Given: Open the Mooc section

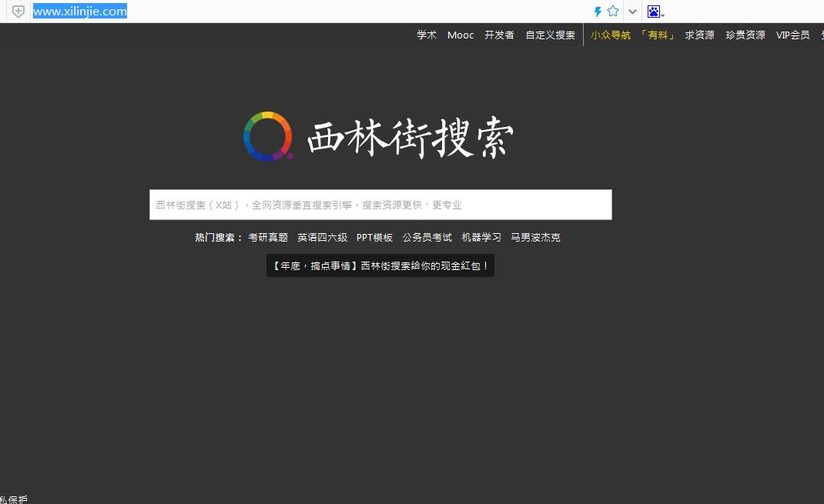Looking at the screenshot, I should [460, 35].
